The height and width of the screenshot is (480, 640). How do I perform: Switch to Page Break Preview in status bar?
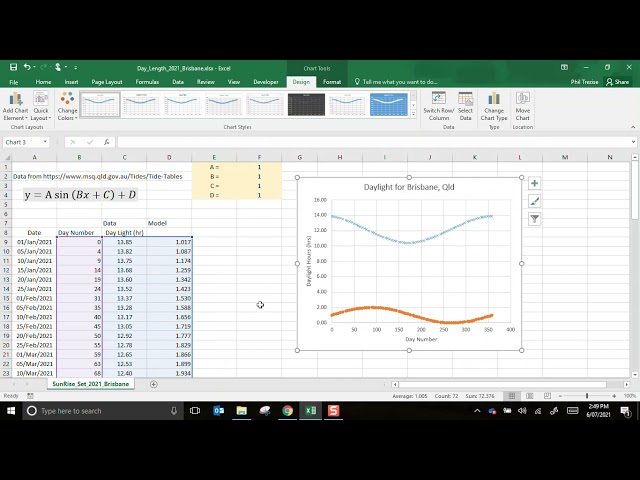click(x=547, y=396)
